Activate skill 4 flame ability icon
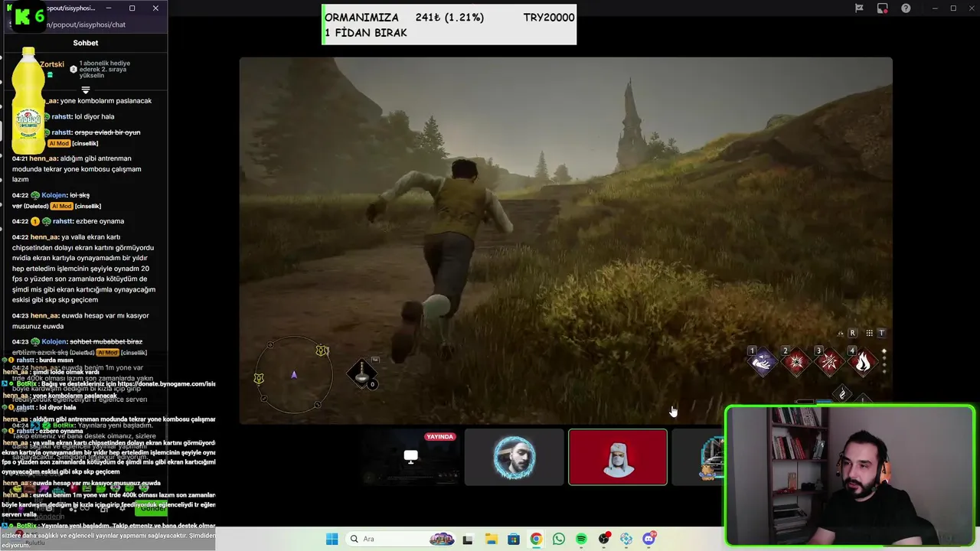 coord(863,361)
